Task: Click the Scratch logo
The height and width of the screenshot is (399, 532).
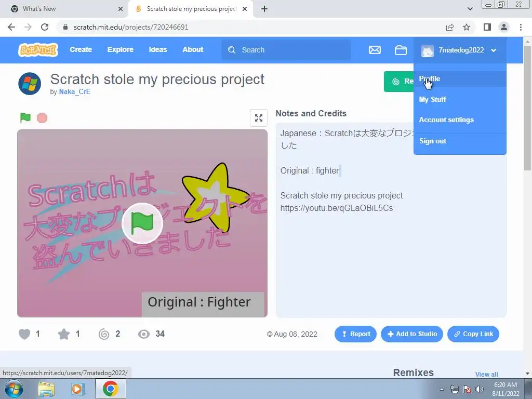Action: [38, 50]
